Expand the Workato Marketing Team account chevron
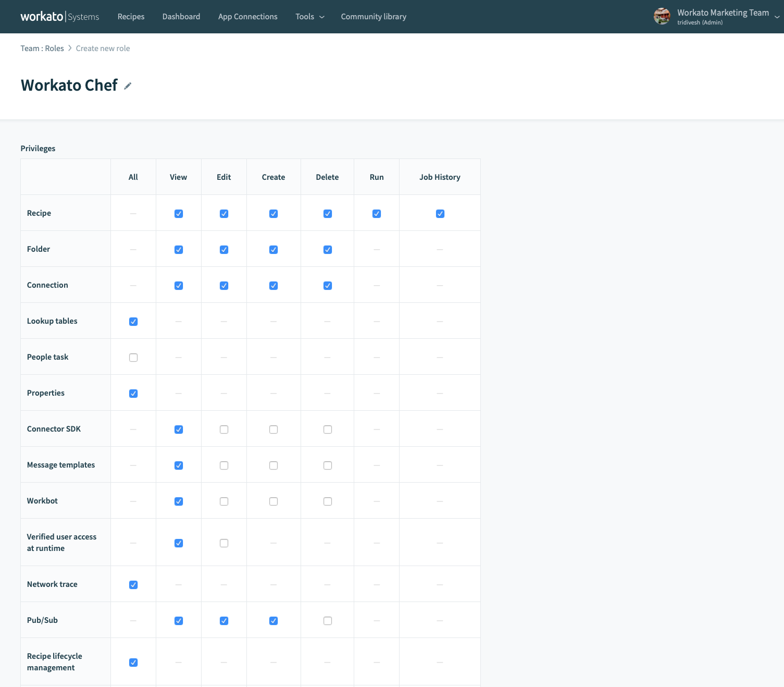 coord(777,17)
